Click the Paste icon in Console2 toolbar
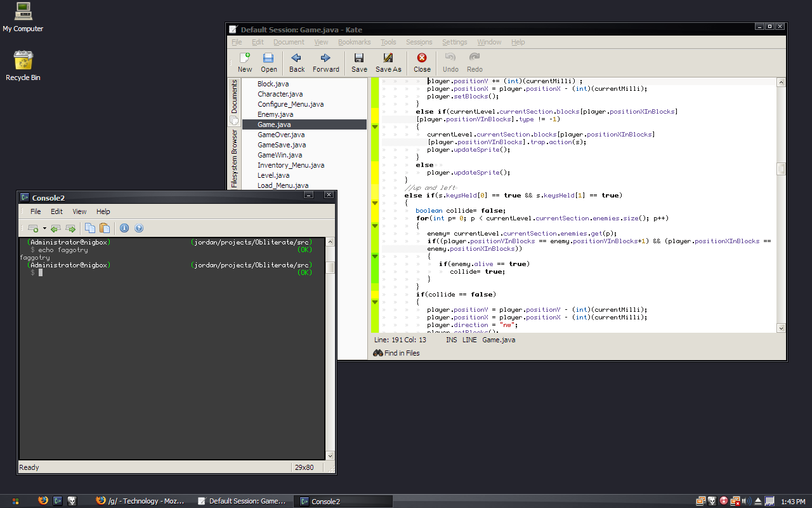Screen dimensions: 812x508 pos(105,229)
